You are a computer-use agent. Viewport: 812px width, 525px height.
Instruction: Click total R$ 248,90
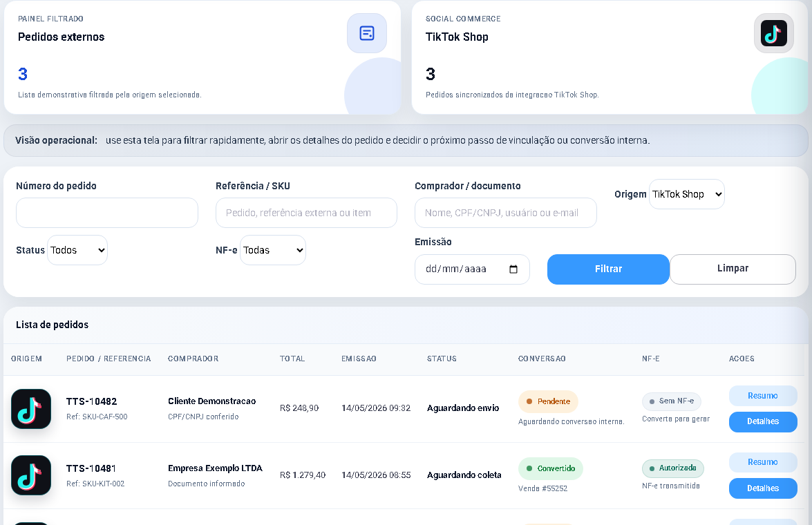pos(299,408)
